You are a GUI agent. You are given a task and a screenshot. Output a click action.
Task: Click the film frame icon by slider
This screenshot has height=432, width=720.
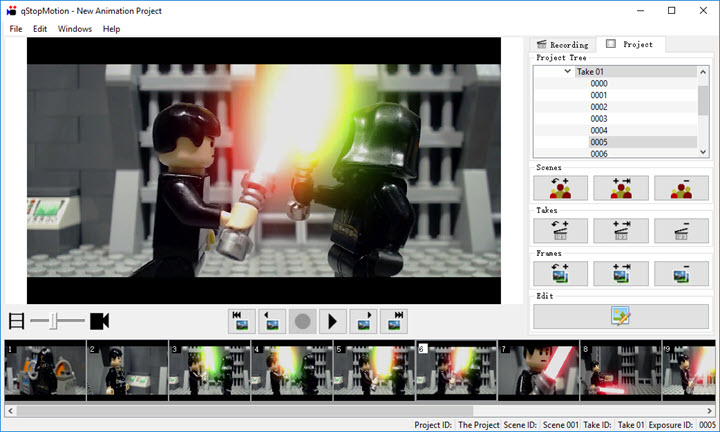(x=17, y=321)
